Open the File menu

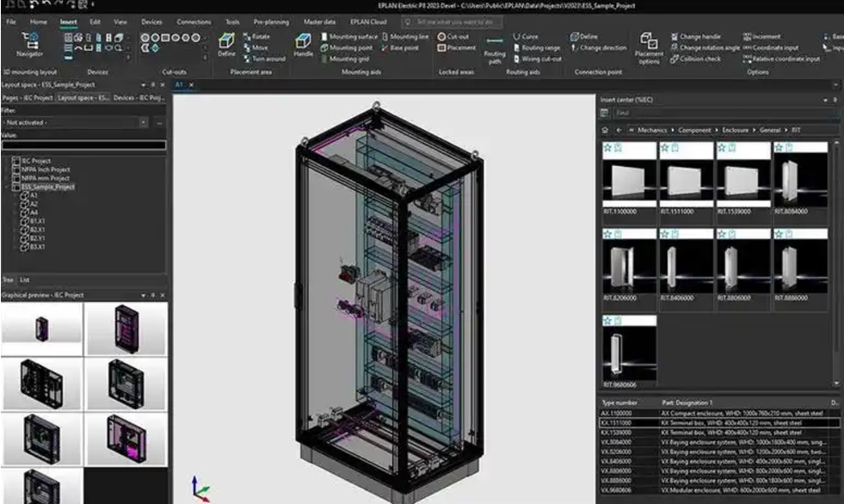pos(11,22)
